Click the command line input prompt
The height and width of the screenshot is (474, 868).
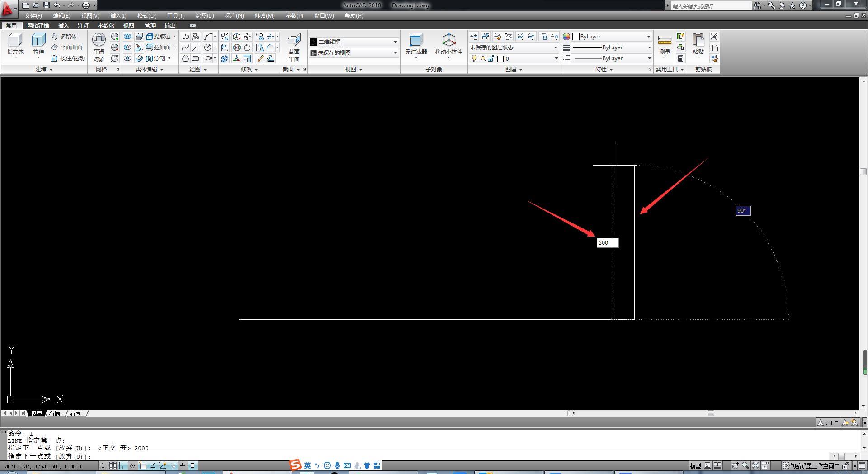point(418,456)
